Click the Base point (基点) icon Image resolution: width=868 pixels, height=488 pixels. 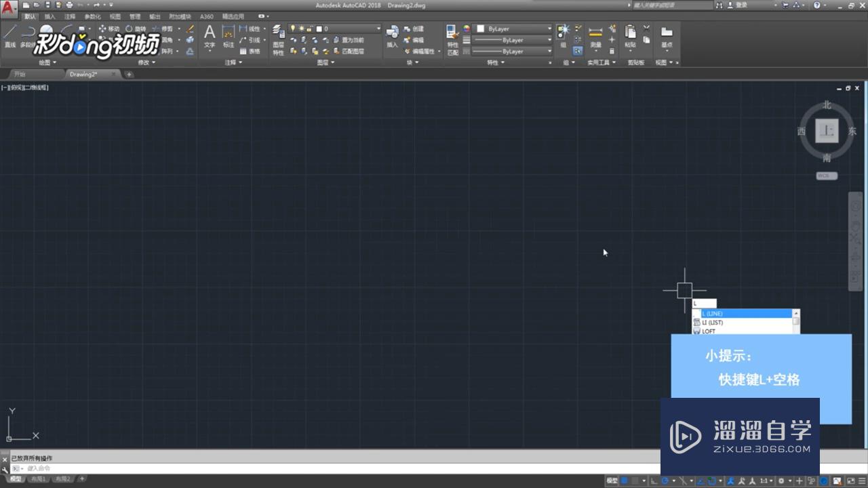667,37
